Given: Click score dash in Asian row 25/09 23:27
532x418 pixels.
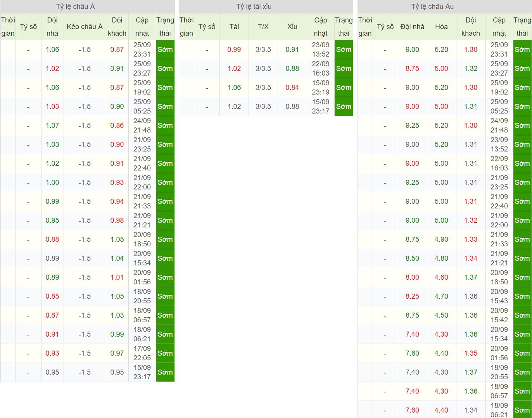Looking at the screenshot, I should click(28, 69).
